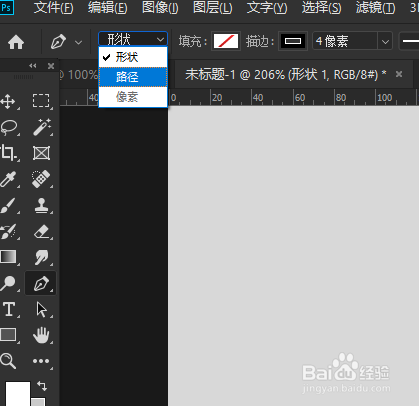
Task: Open the 文字(Y) menu
Action: click(267, 7)
